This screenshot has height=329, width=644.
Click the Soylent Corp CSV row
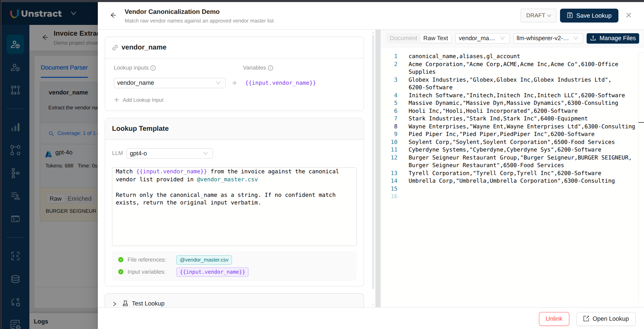coord(512,142)
